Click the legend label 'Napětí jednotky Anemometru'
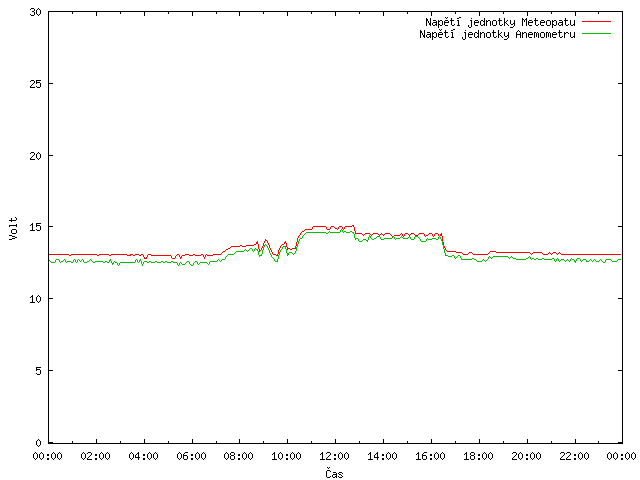This screenshot has width=640, height=480. (x=497, y=34)
